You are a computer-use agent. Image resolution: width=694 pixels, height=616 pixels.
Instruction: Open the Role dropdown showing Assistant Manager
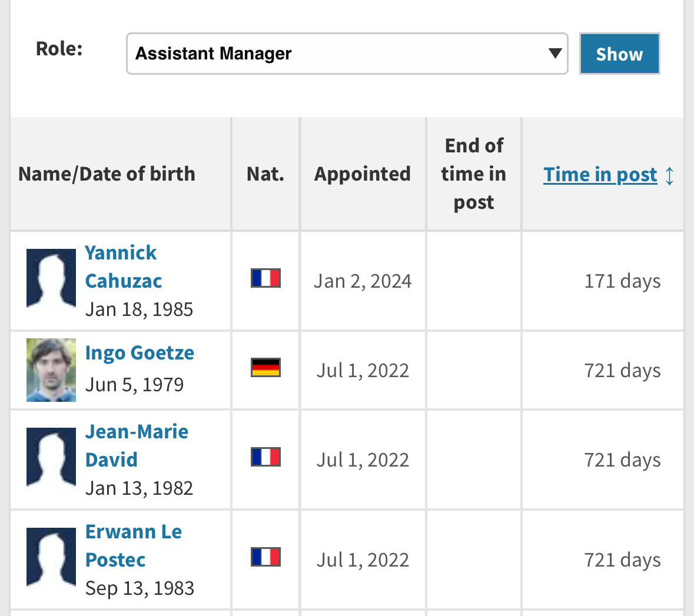pos(347,54)
